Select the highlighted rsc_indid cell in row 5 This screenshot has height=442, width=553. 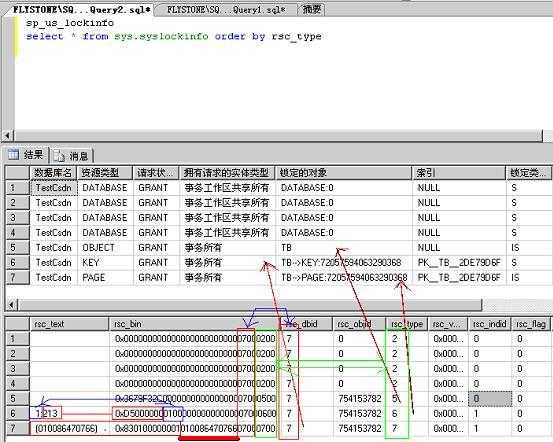point(490,399)
